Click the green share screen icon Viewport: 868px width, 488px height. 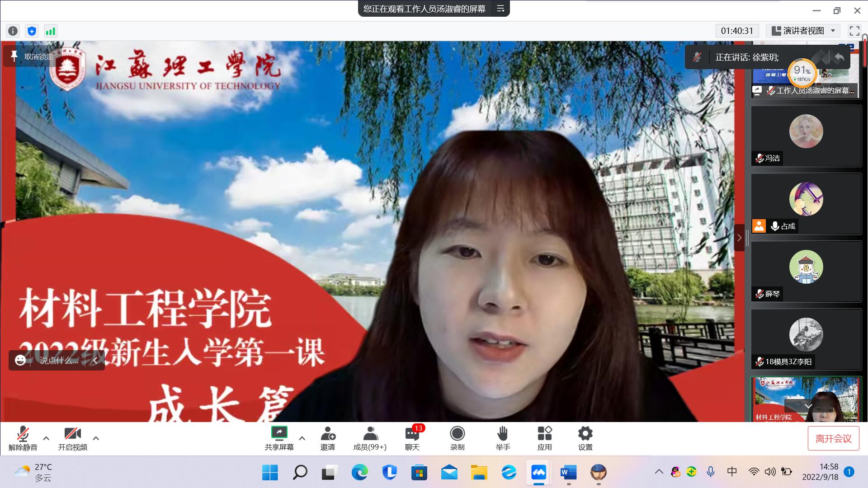[279, 433]
